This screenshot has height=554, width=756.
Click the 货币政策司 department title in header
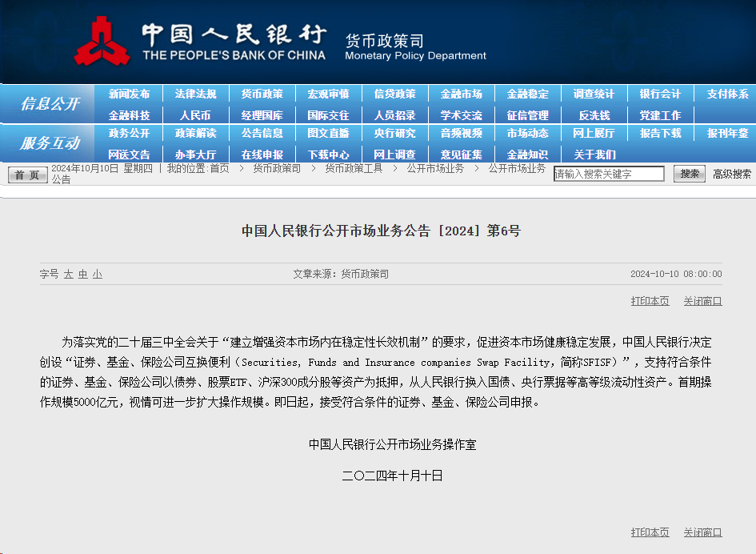click(384, 41)
